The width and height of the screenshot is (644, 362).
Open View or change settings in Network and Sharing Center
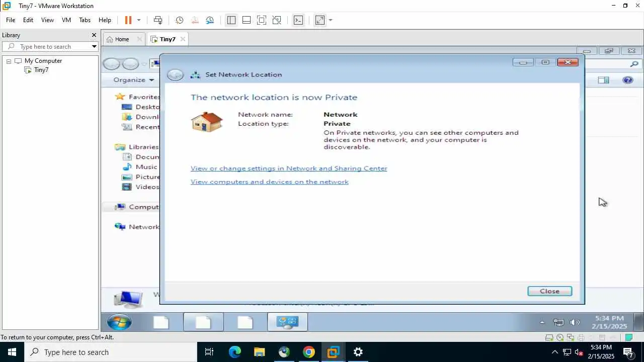point(289,168)
